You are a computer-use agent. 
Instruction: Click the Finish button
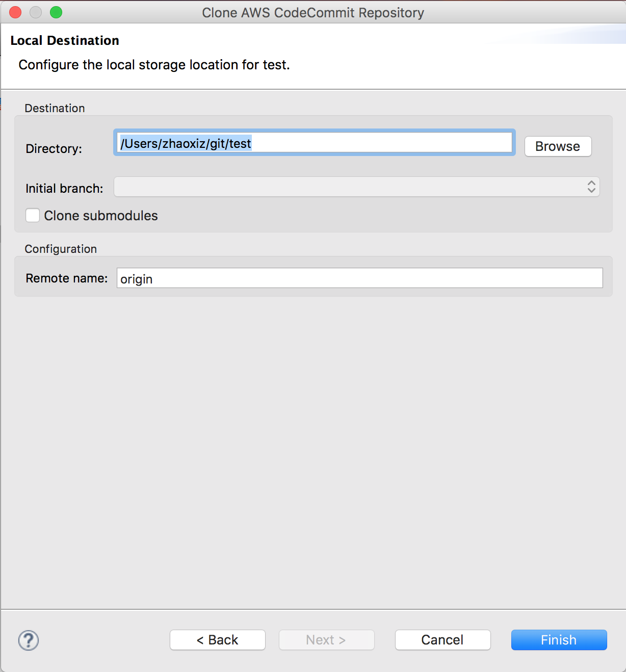pyautogui.click(x=559, y=640)
